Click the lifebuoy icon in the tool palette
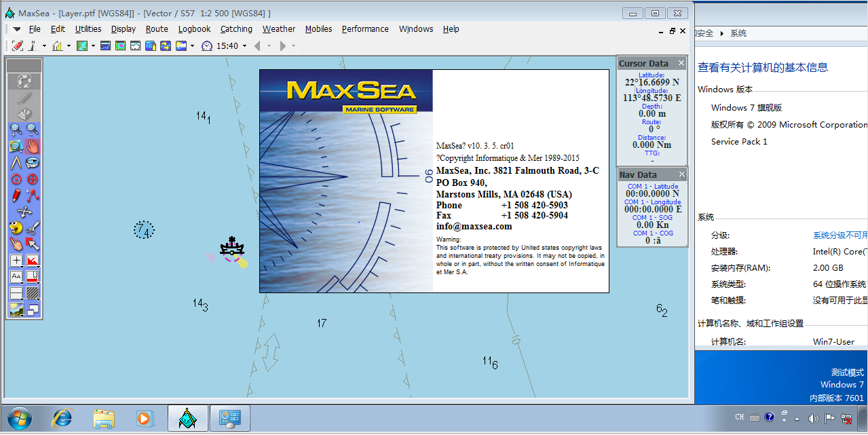The width and height of the screenshot is (868, 435). click(x=24, y=81)
